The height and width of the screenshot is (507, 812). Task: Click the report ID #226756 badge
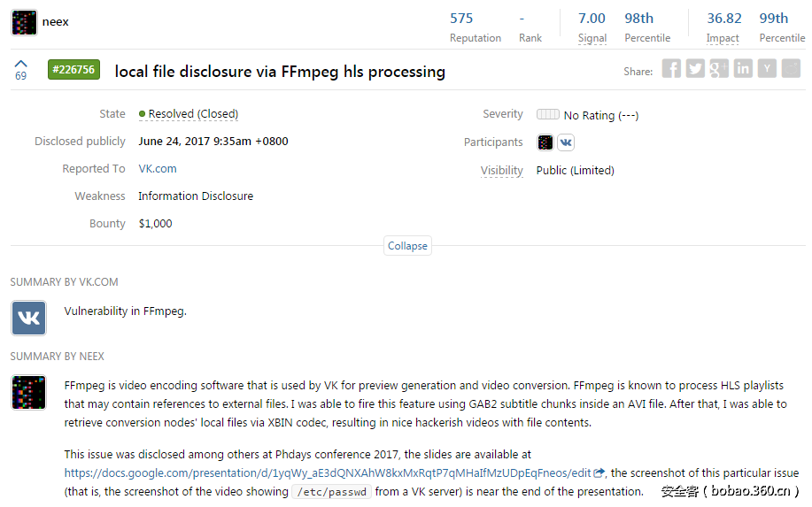(73, 70)
